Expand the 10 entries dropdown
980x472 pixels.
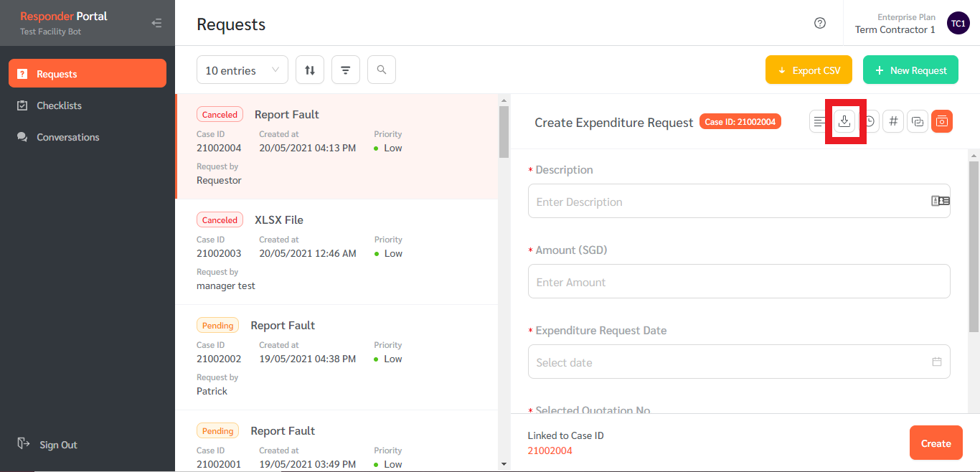[242, 70]
